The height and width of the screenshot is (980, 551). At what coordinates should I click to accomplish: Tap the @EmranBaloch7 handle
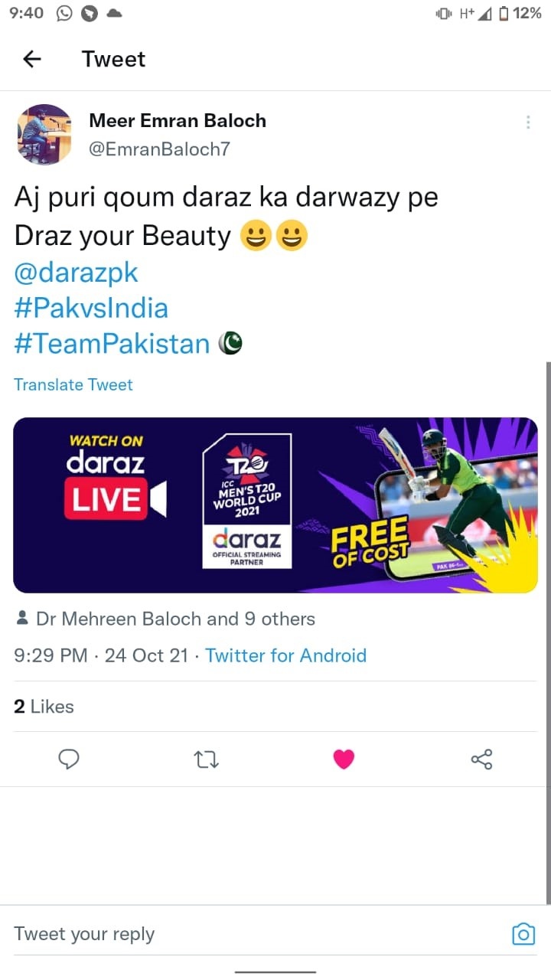[x=159, y=149]
